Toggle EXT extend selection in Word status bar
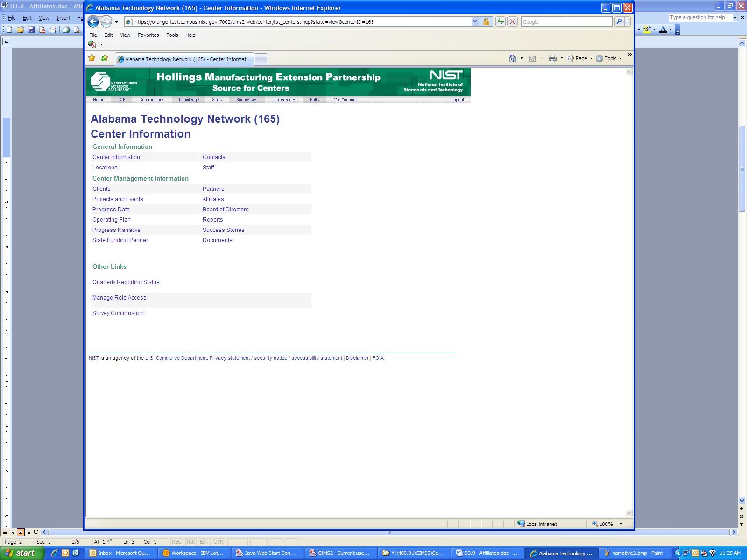This screenshot has height=560, width=747. [204, 542]
